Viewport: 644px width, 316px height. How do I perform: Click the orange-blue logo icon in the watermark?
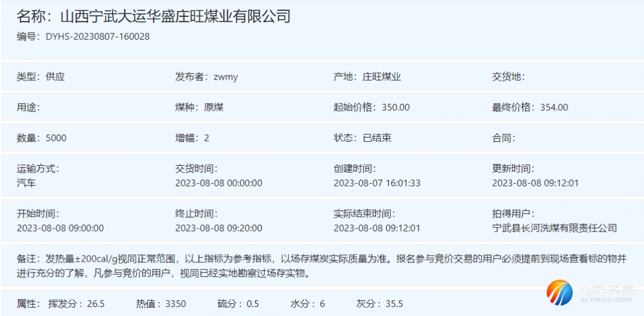point(559,292)
